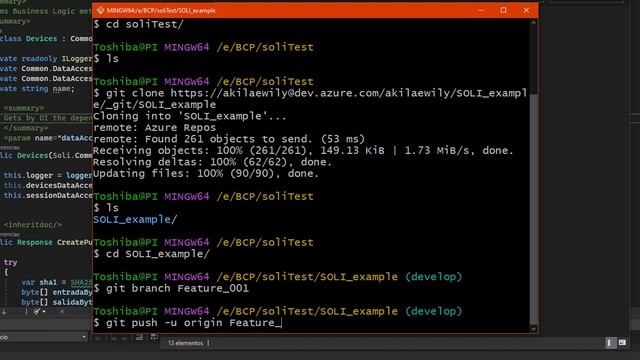Close the MINGW64 terminal window
This screenshot has width=640, height=360.
[526, 11]
